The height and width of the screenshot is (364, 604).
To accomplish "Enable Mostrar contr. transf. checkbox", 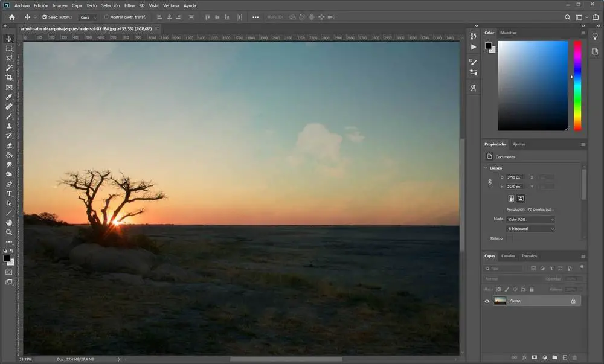I will [x=106, y=17].
